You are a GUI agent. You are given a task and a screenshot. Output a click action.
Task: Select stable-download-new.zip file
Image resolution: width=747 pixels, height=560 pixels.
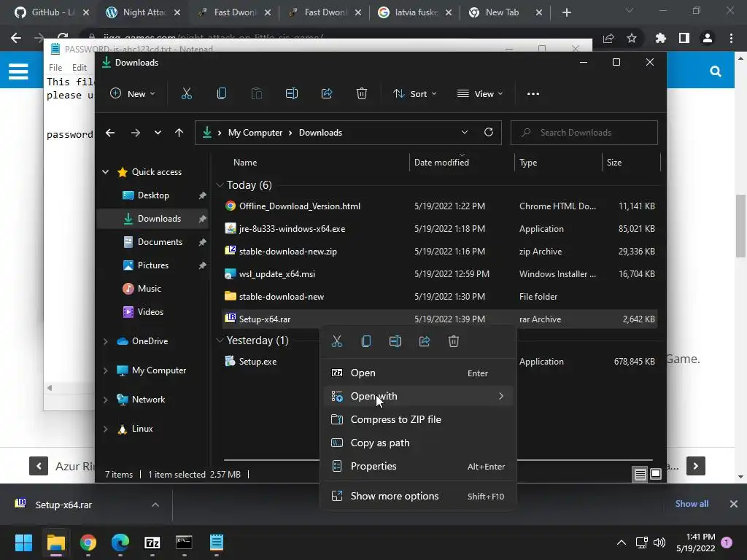(x=440, y=251)
